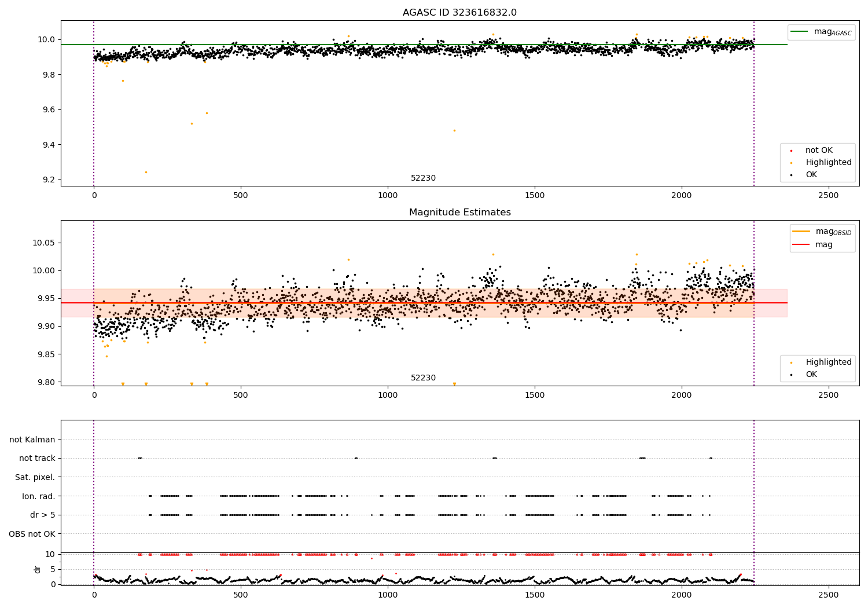Click the 'Magnitude Estimates' subplot title
The width and height of the screenshot is (868, 608).
pyautogui.click(x=459, y=213)
